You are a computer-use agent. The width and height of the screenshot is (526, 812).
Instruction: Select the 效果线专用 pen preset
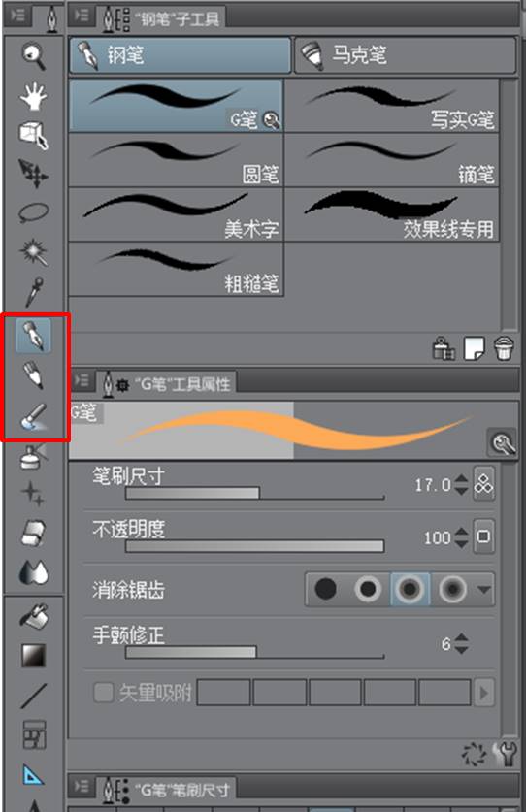coord(392,214)
